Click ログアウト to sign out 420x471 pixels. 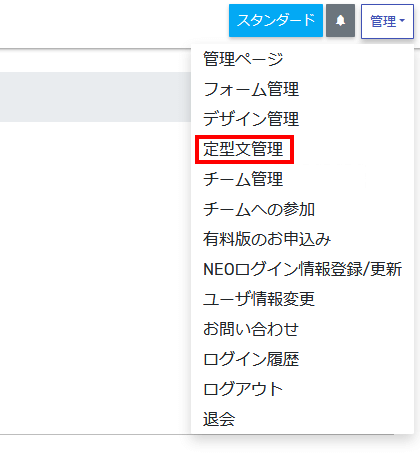point(243,389)
